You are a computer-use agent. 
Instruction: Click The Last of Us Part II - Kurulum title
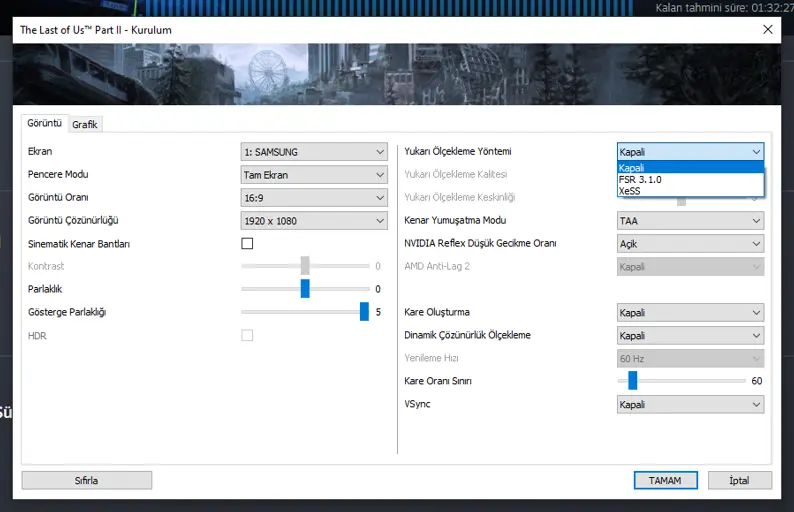(x=96, y=30)
